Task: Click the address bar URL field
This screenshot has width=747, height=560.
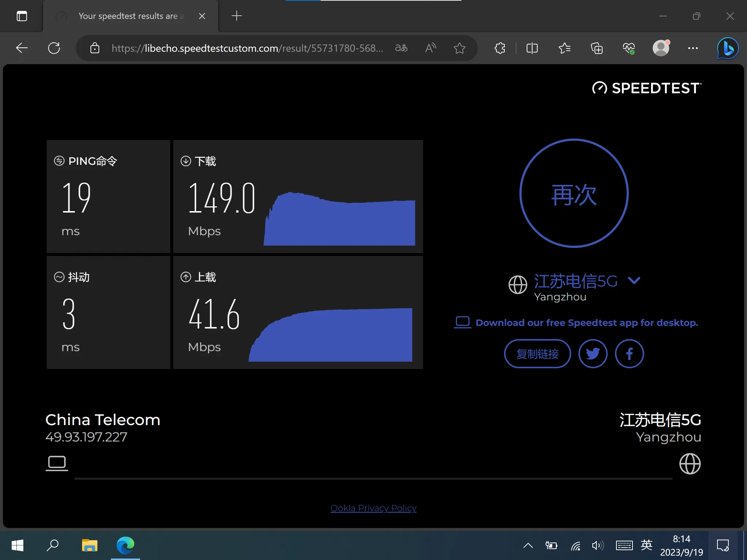Action: (x=247, y=48)
